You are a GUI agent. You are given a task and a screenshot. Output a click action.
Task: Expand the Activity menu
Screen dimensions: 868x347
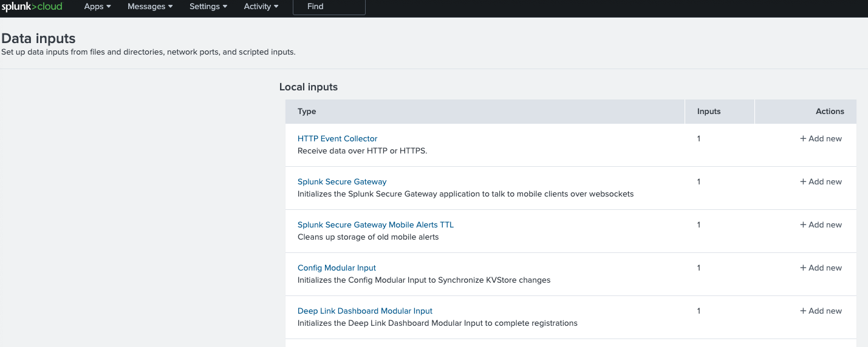pos(261,7)
